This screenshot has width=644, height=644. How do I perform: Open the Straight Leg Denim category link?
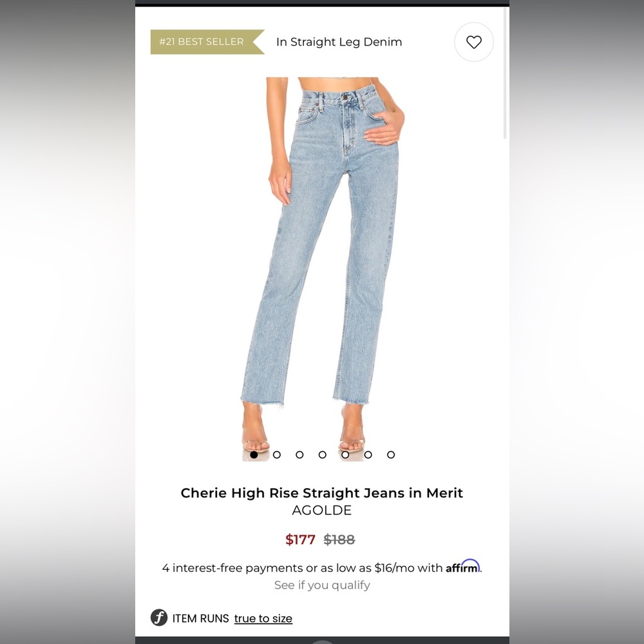339,42
